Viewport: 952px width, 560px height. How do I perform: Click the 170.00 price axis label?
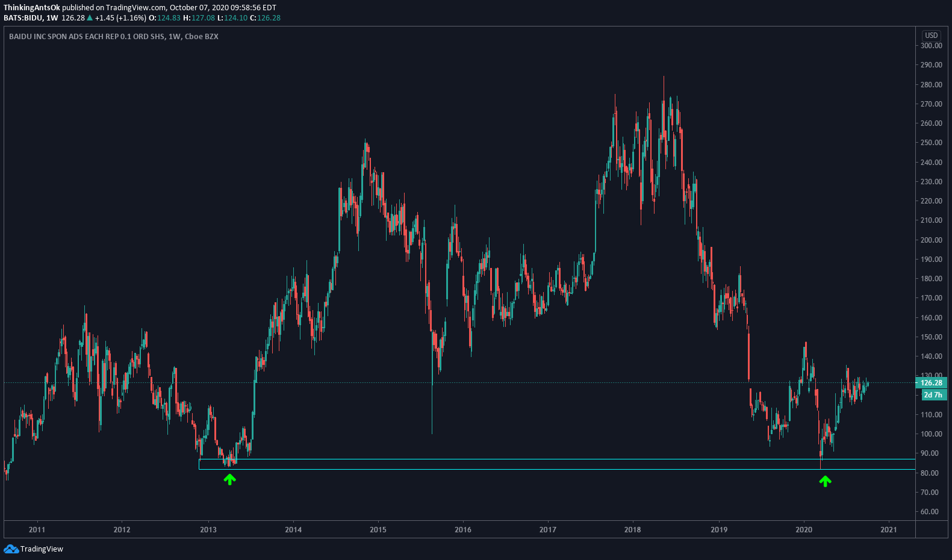pyautogui.click(x=932, y=298)
